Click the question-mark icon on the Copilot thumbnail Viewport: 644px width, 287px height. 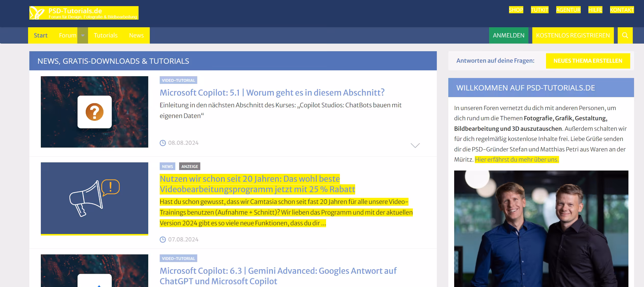click(95, 112)
